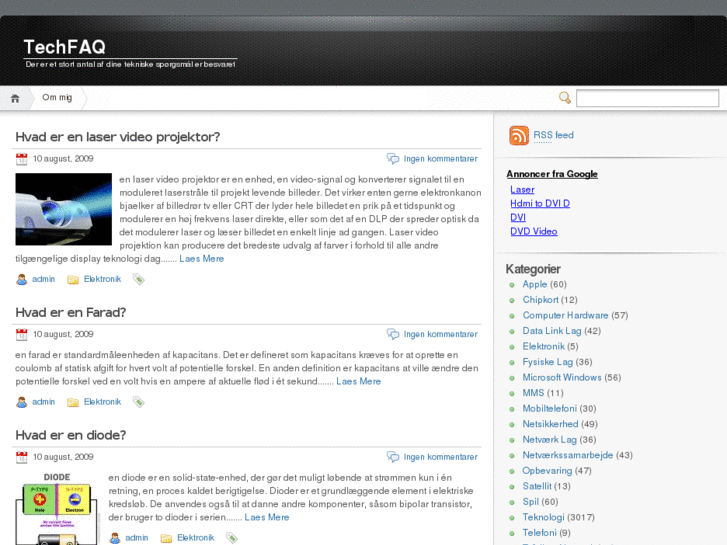Open the Laser ad link

522,190
